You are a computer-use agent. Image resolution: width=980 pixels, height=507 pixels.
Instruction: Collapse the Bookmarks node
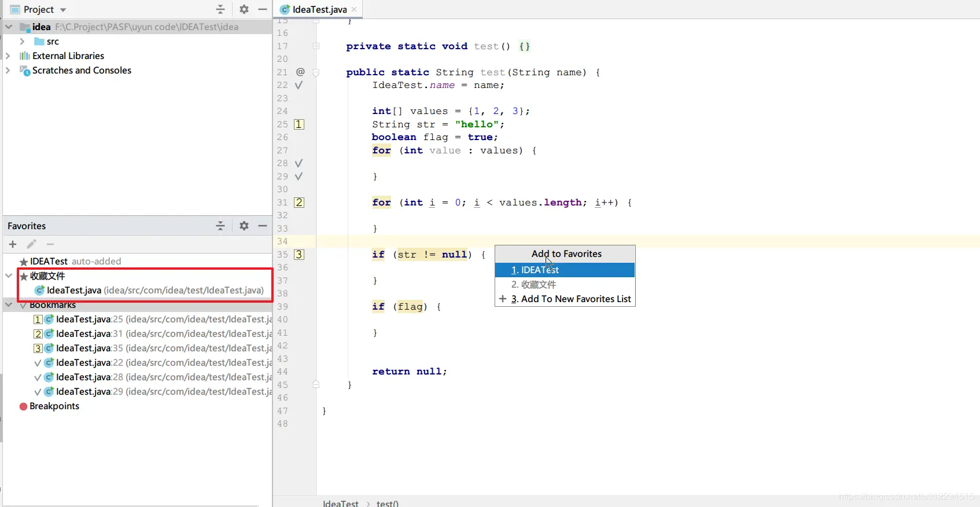pos(9,304)
